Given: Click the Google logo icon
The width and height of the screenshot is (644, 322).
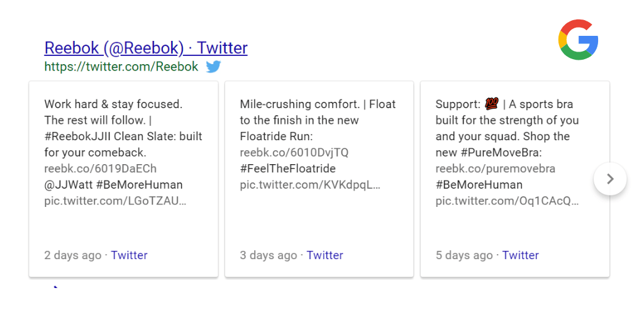Looking at the screenshot, I should tap(578, 40).
